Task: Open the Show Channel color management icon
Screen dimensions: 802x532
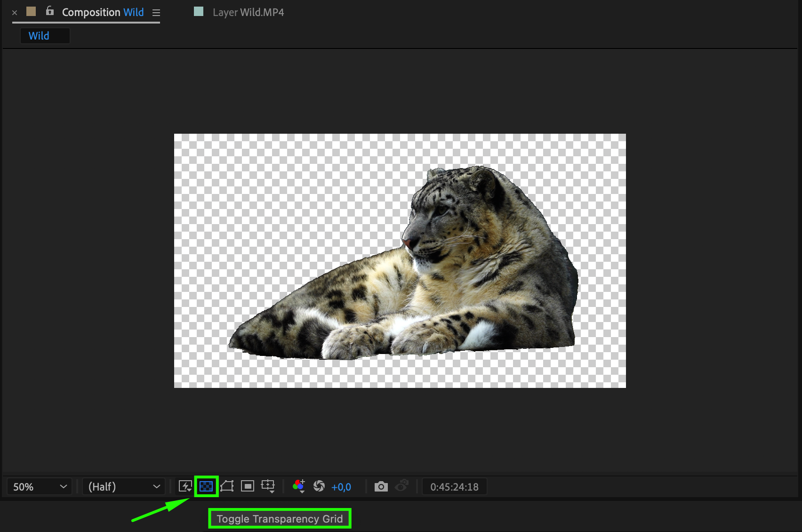Action: pyautogui.click(x=299, y=486)
